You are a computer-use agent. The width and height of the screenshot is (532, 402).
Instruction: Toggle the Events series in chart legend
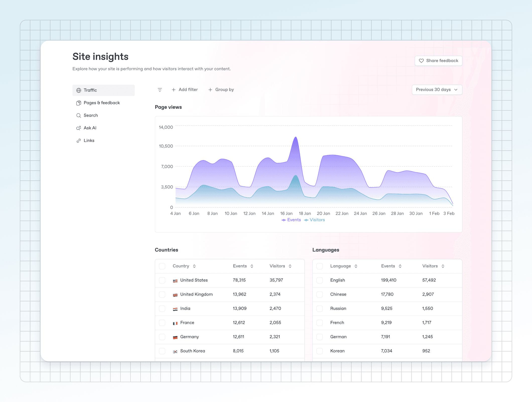[291, 220]
